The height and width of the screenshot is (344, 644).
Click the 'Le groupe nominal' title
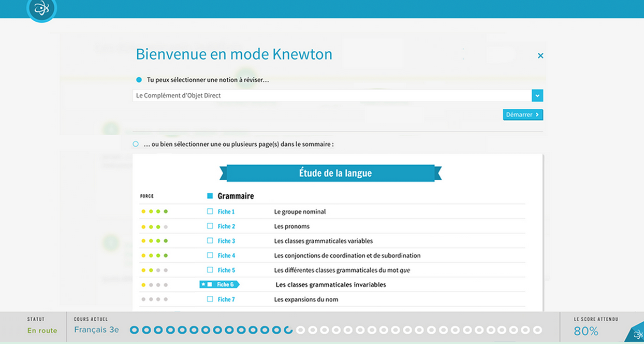[x=300, y=212]
